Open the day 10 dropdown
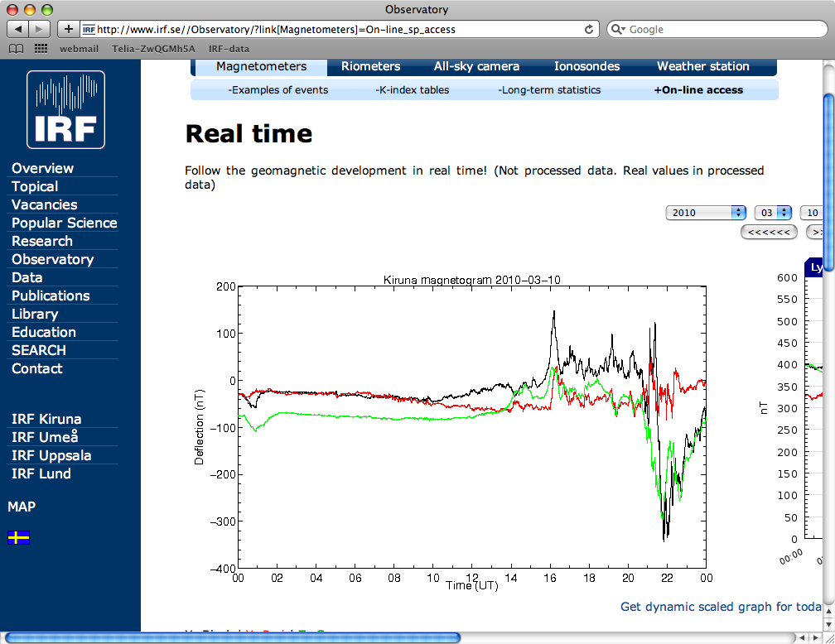The image size is (835, 644). 812,213
